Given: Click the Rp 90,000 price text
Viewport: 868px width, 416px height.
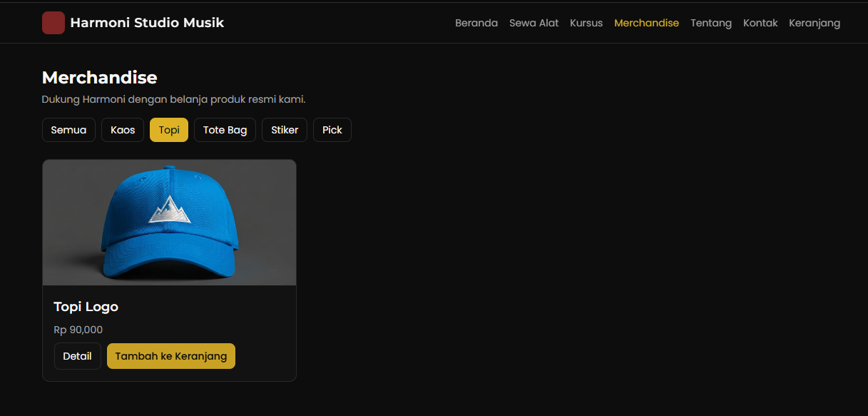Looking at the screenshot, I should point(78,330).
